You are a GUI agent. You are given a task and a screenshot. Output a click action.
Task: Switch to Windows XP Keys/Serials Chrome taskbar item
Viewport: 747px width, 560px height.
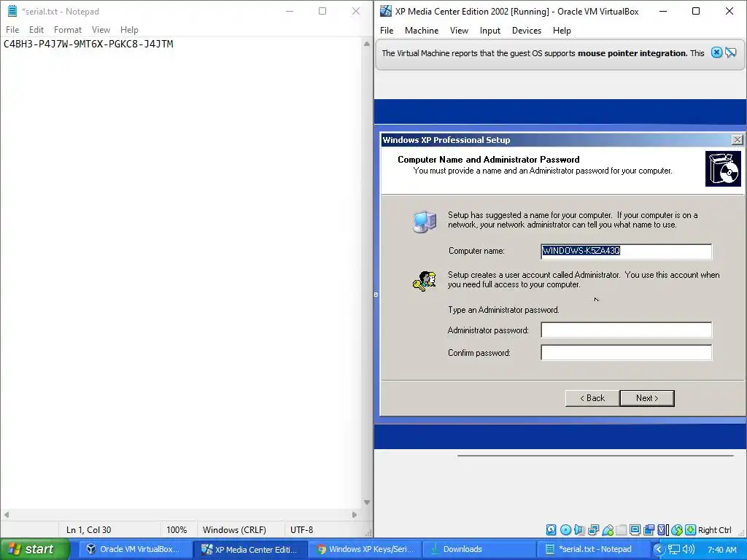365,549
